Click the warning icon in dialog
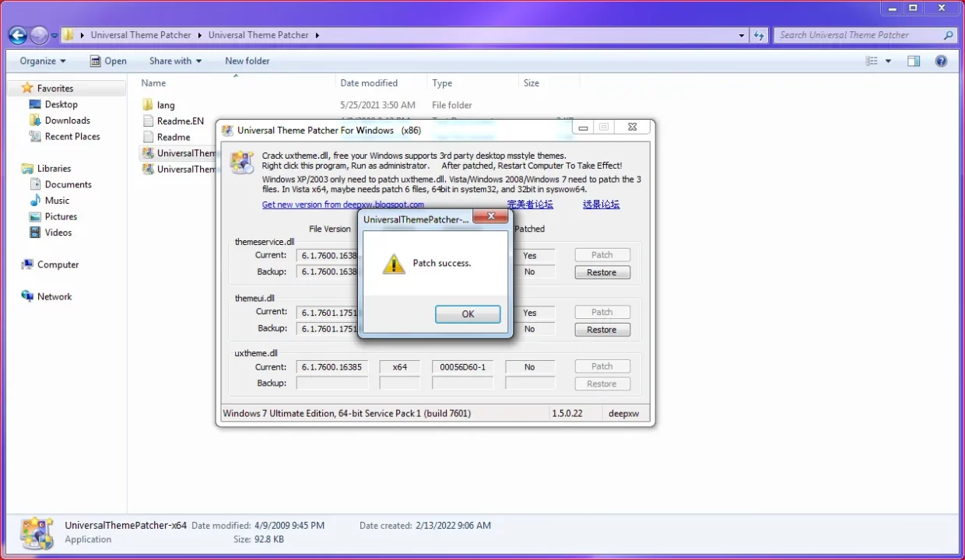Image resolution: width=965 pixels, height=560 pixels. 394,264
